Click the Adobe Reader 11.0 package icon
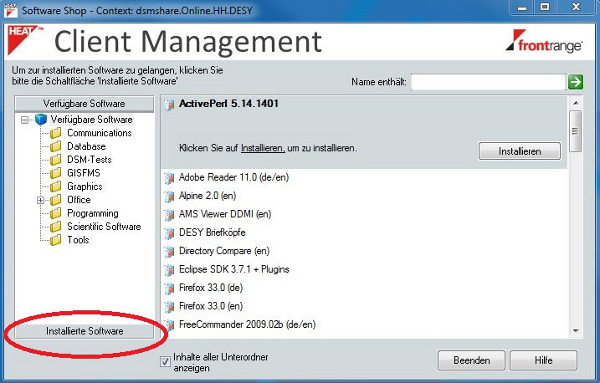 (x=169, y=178)
